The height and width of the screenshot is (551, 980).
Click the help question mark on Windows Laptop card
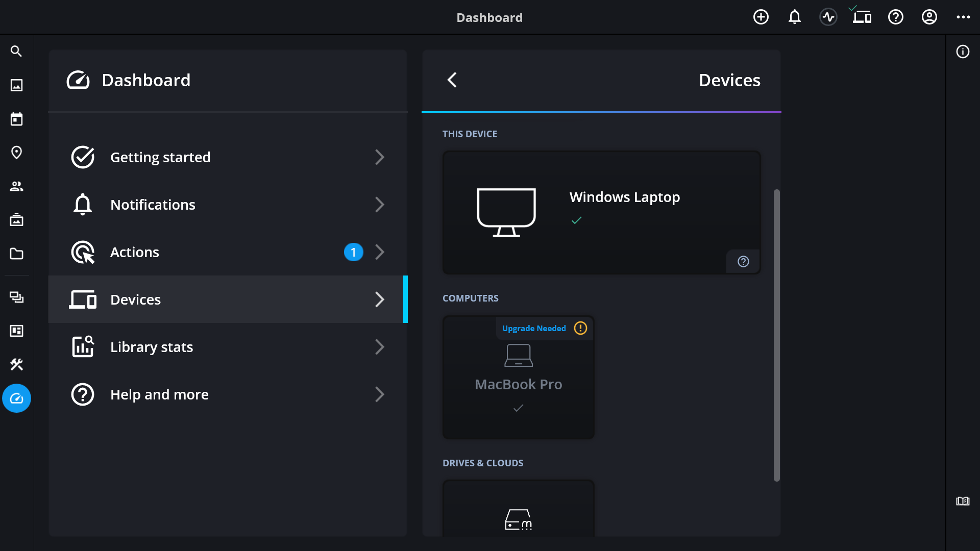(x=743, y=262)
